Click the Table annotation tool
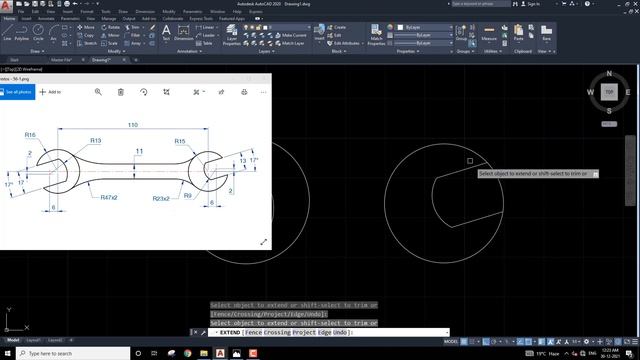The width and height of the screenshot is (640, 360). pos(204,43)
